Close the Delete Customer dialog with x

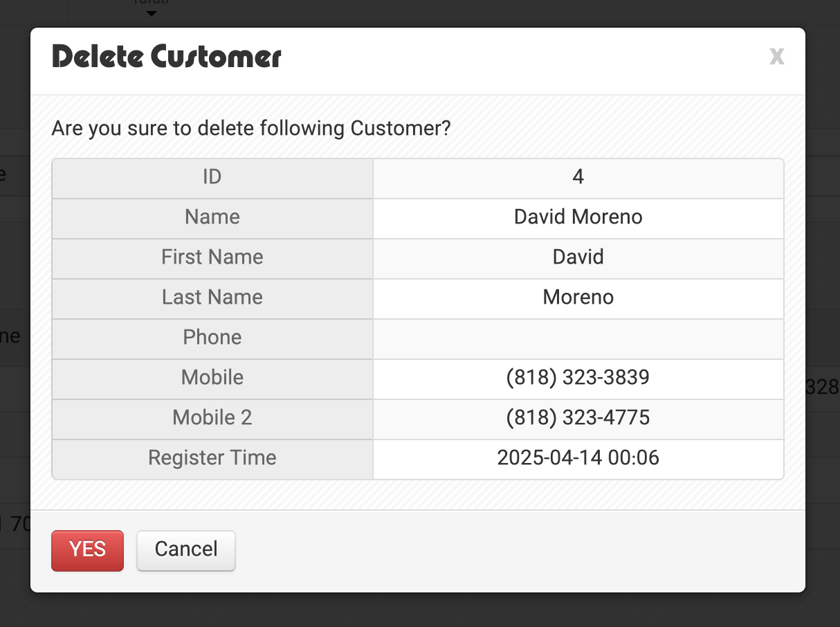(x=777, y=55)
